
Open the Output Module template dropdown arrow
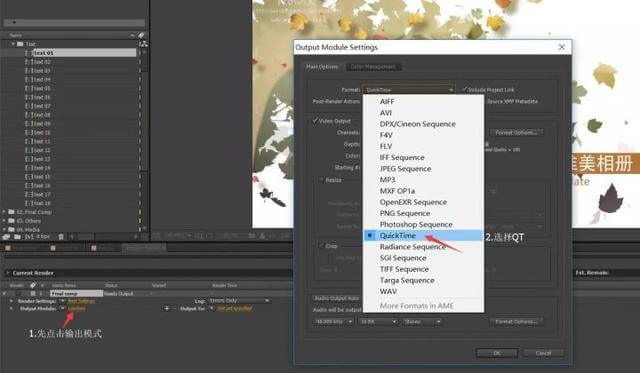(62, 309)
